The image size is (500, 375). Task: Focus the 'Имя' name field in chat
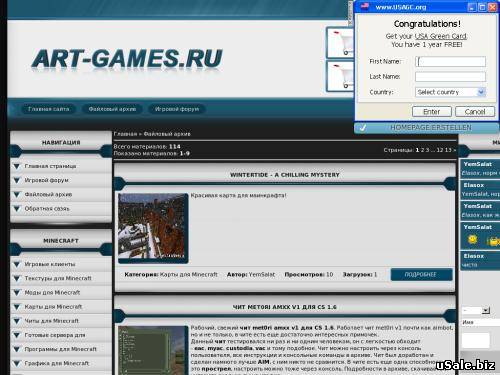(481, 322)
